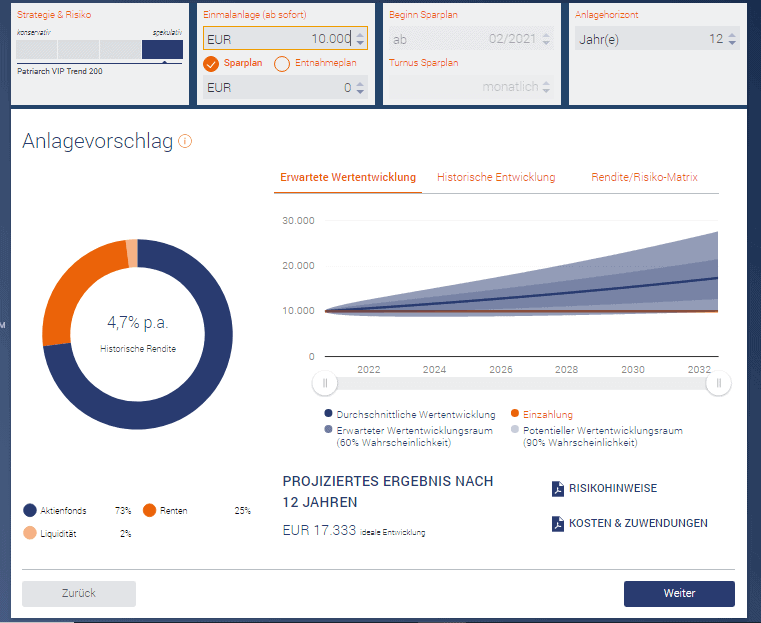Click the Aktienfonds legend dot
Screen dimensions: 761x623
click(x=30, y=510)
